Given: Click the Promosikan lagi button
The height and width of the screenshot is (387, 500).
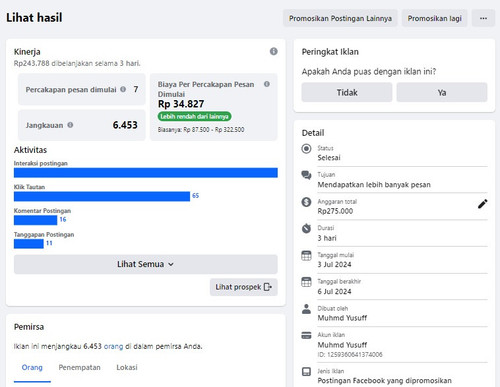Looking at the screenshot, I should (x=434, y=18).
